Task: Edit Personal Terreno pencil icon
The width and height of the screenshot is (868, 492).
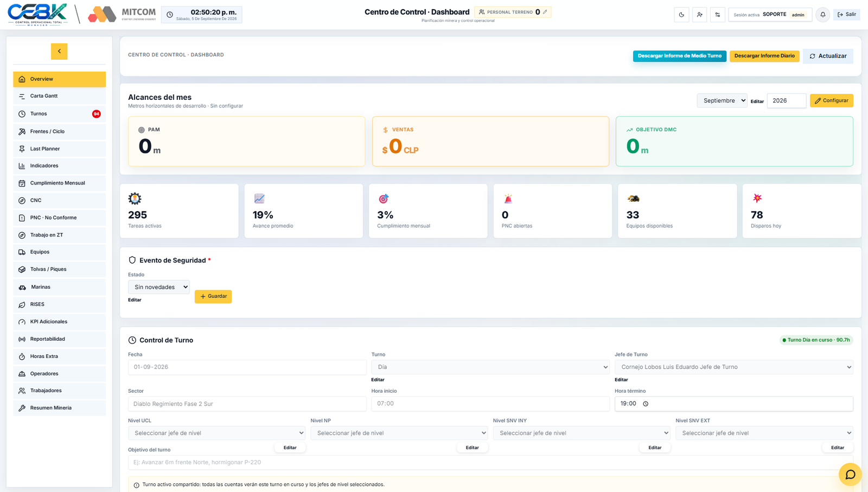Action: (545, 12)
